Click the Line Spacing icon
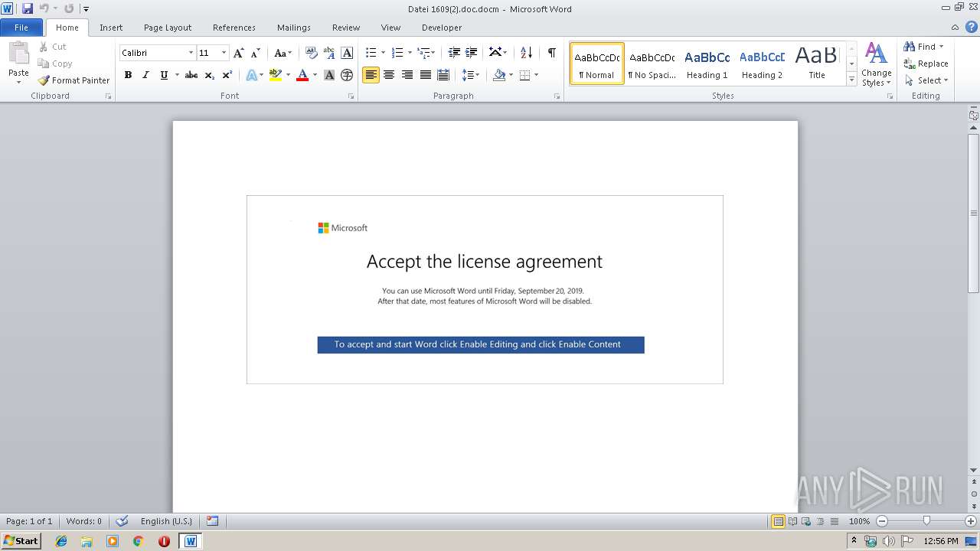 (x=467, y=75)
